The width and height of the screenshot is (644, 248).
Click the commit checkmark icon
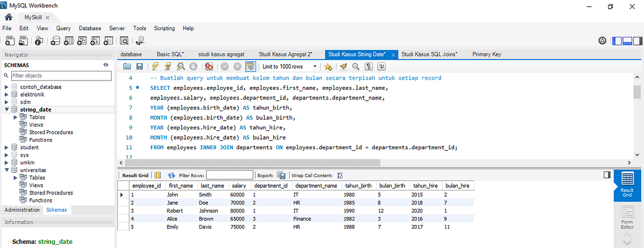224,67
